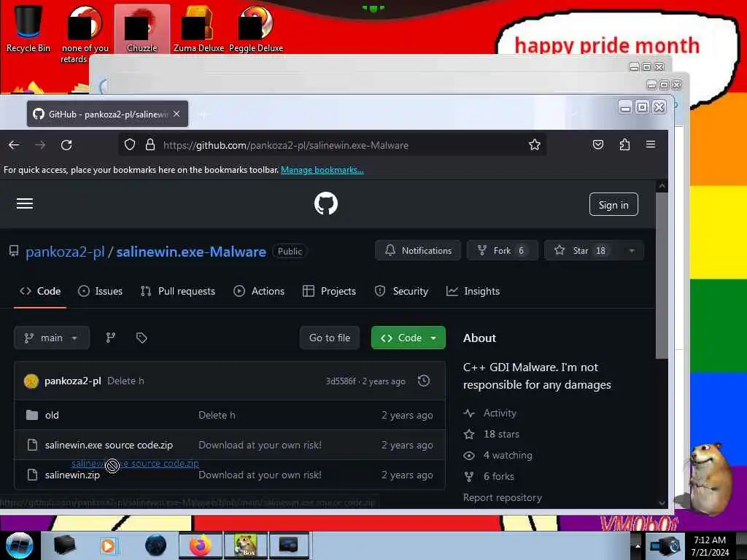Open the 18 stars link

click(501, 434)
